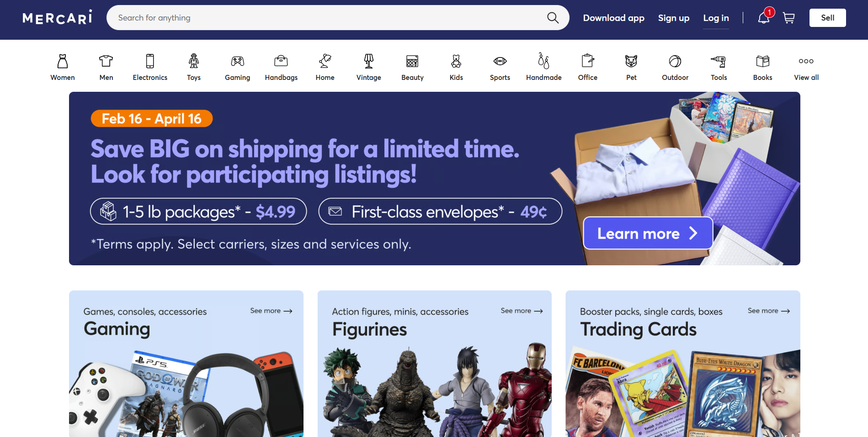
Task: Open the Women category
Action: point(63,67)
